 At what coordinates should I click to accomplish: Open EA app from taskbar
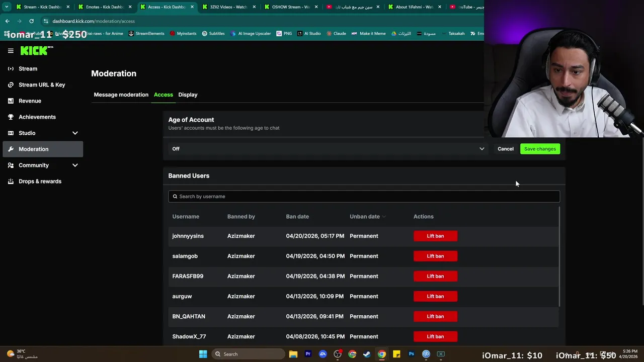coord(323,354)
